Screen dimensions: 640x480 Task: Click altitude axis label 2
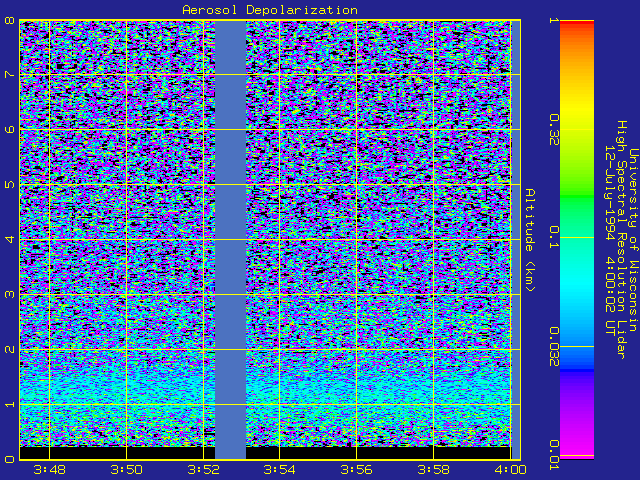pyautogui.click(x=9, y=349)
